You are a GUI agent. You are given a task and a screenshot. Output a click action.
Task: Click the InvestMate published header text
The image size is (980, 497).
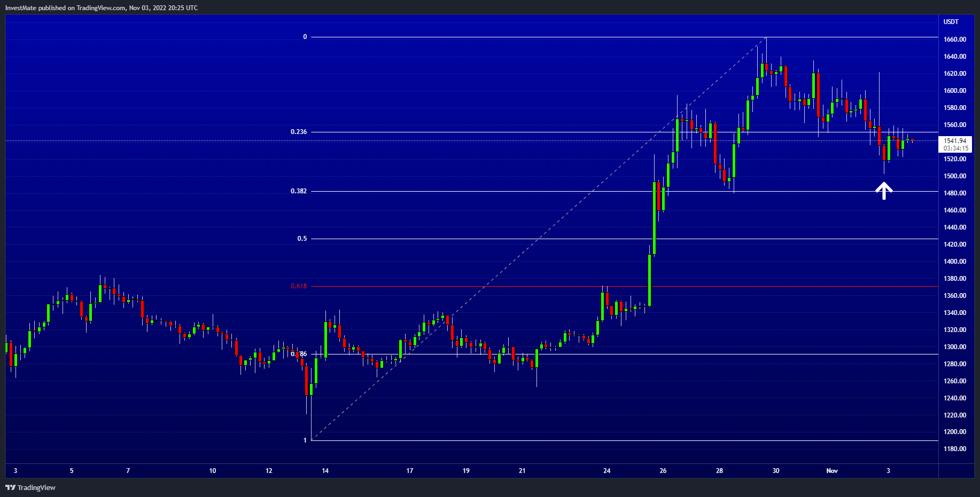102,8
